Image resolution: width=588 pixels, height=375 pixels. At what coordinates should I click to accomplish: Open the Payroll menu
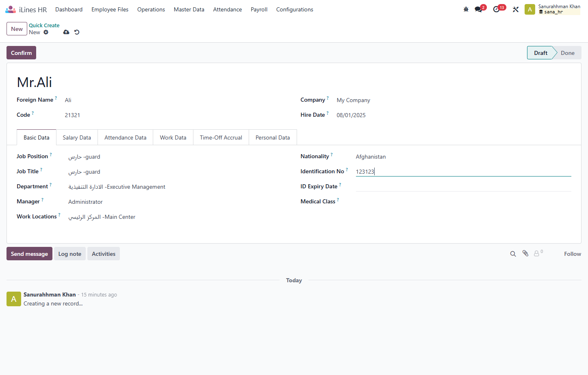point(259,9)
